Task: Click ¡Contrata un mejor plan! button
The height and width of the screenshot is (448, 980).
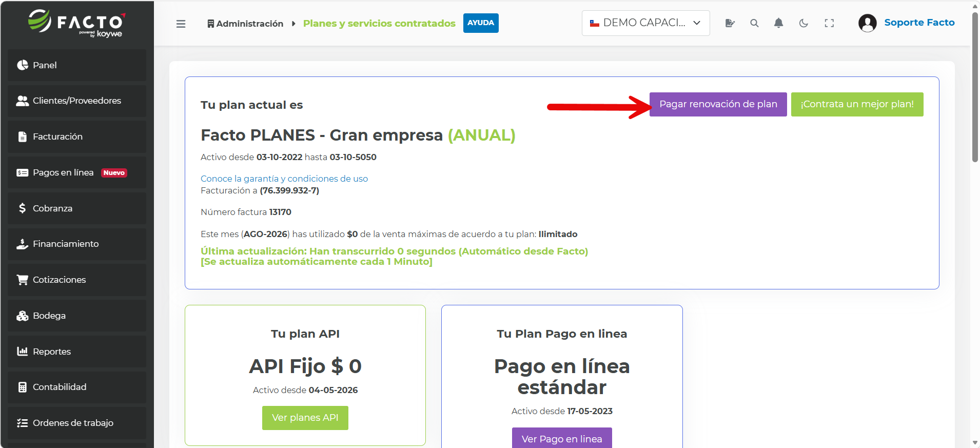Action: [x=857, y=104]
